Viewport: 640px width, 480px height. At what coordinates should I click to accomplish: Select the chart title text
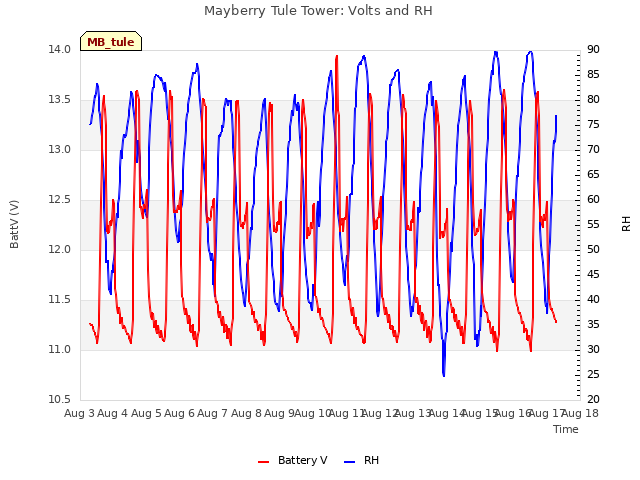click(x=318, y=11)
